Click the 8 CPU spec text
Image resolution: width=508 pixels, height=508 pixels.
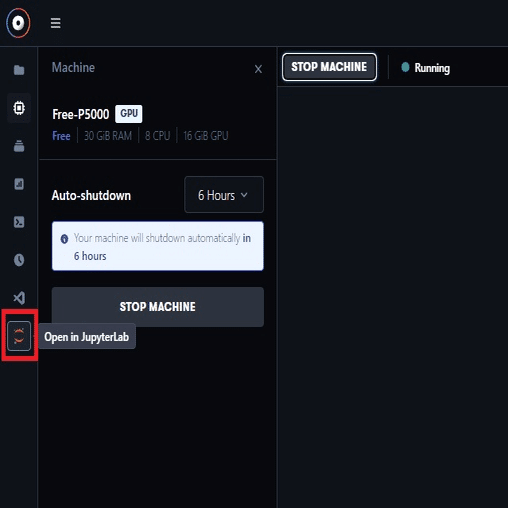pyautogui.click(x=158, y=136)
